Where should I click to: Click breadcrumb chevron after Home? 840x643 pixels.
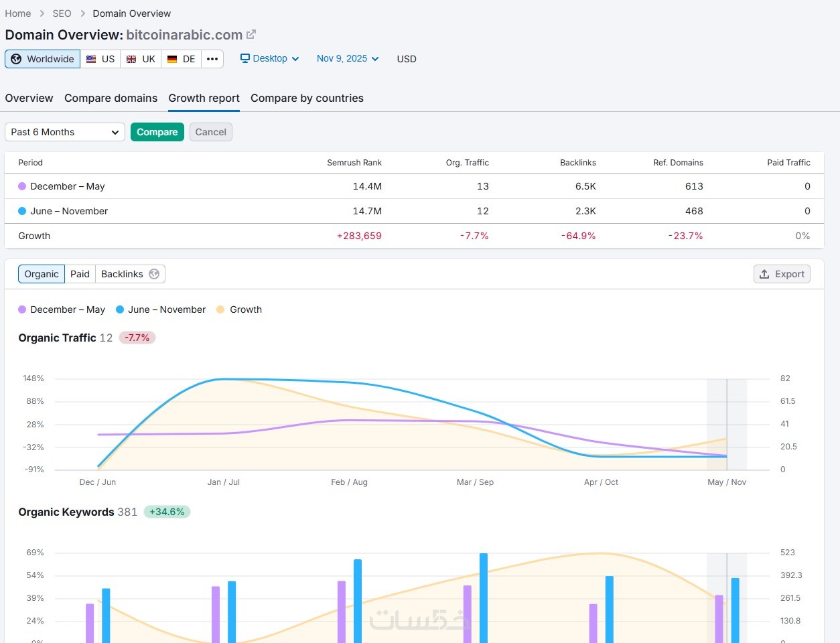coord(42,13)
